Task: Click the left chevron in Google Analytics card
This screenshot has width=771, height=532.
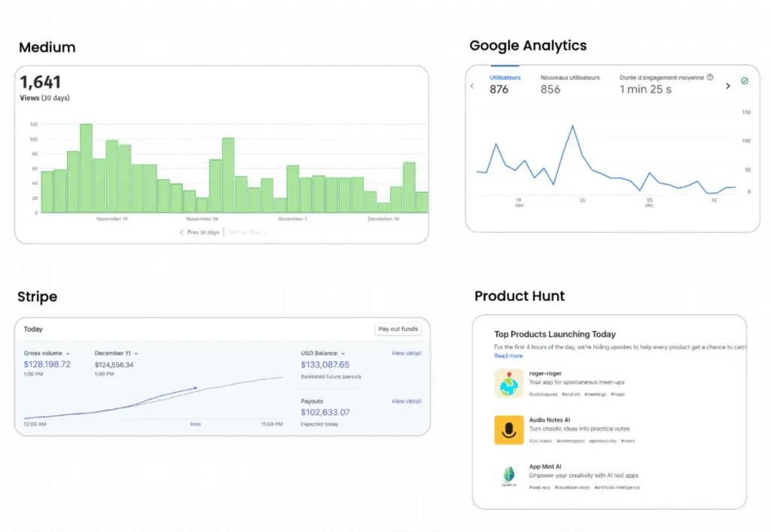Action: pos(472,86)
